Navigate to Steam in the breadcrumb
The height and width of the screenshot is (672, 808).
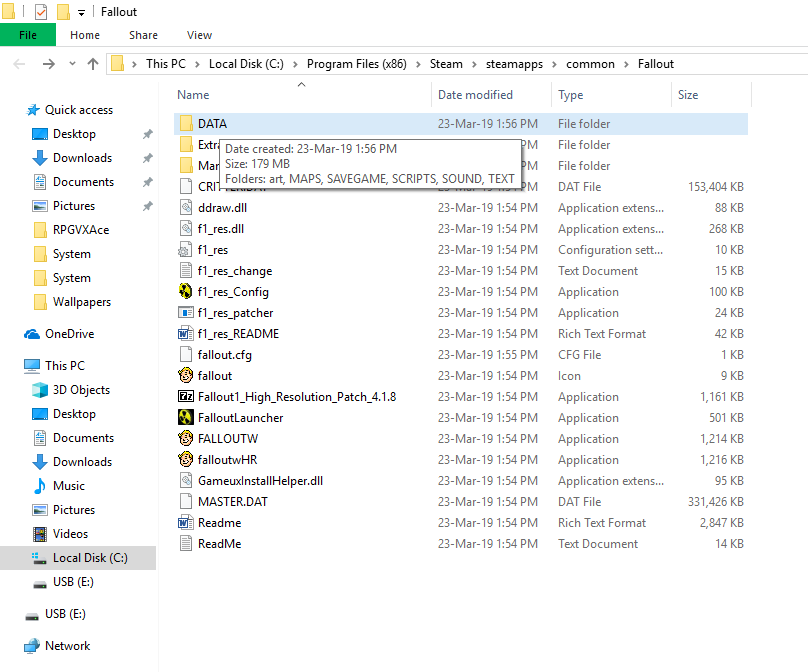(x=446, y=64)
